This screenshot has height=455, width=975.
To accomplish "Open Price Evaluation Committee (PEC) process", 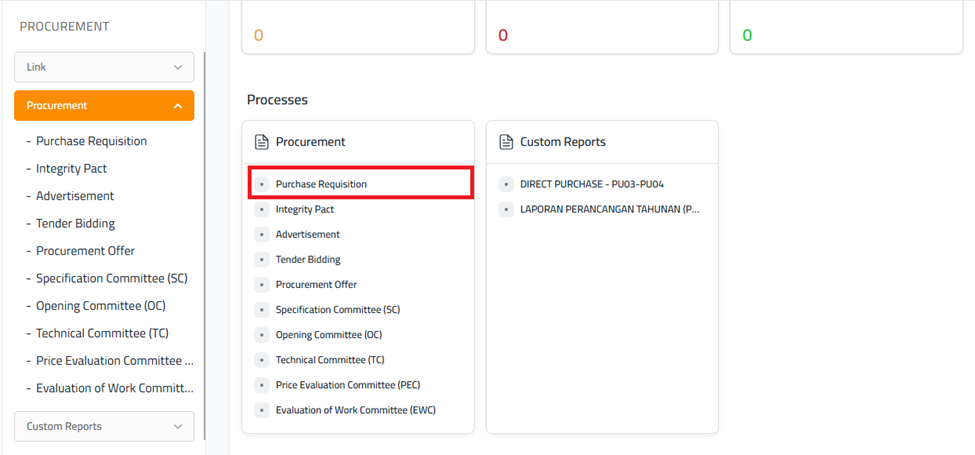I will pos(347,385).
